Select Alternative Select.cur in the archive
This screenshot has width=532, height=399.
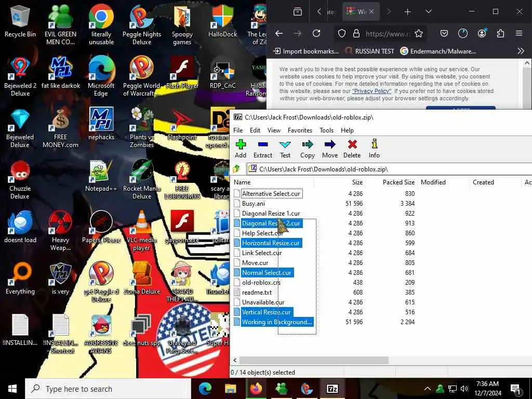coord(271,194)
